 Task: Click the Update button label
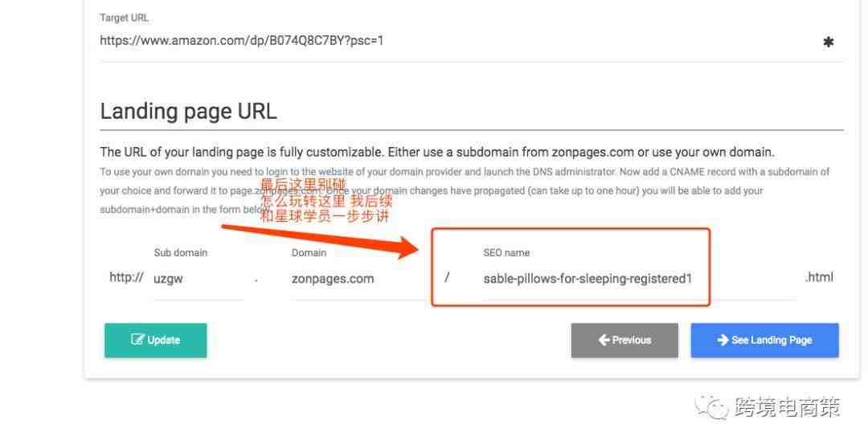163,340
